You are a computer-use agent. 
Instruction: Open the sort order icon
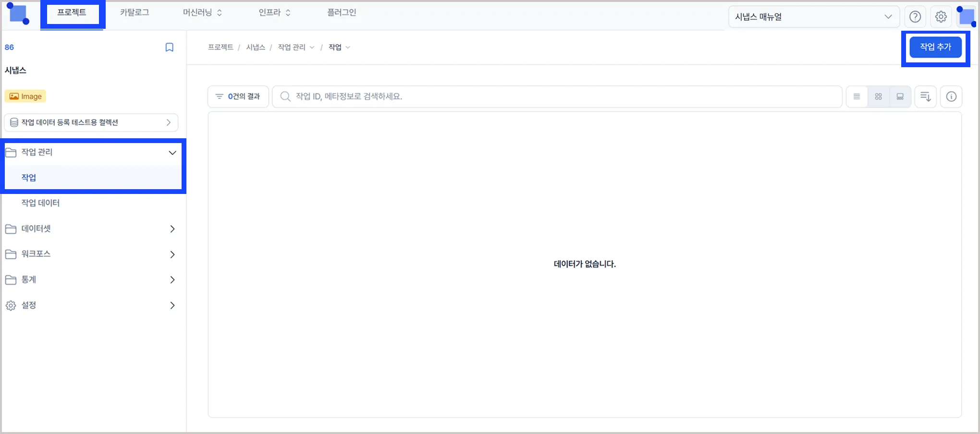point(925,96)
